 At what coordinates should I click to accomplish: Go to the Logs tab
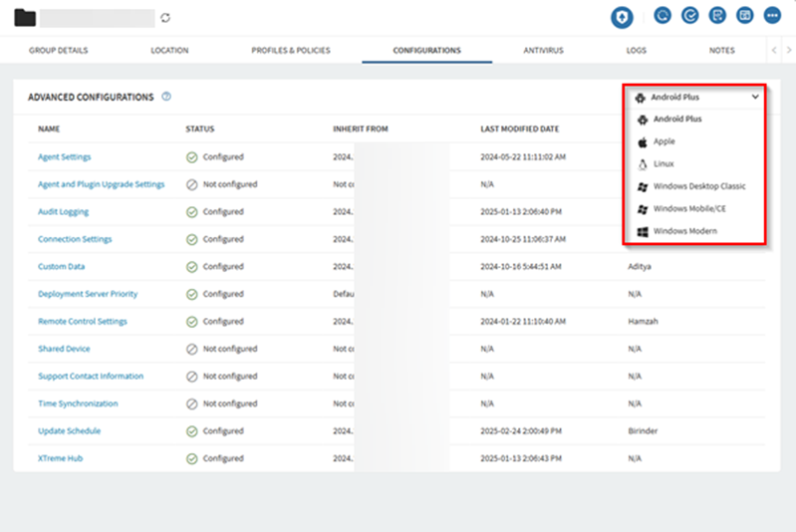coord(636,50)
